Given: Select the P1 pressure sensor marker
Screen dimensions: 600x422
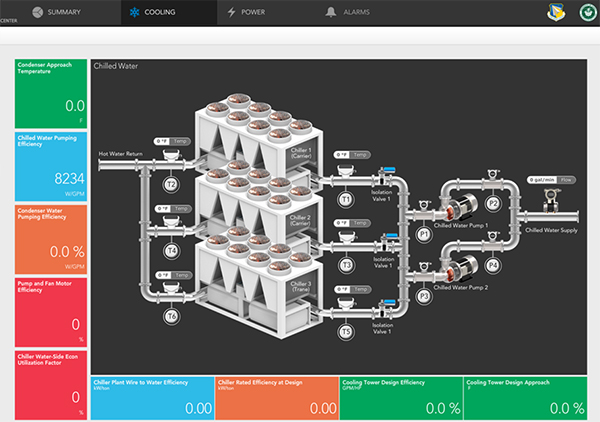Looking at the screenshot, I should 424,233.
